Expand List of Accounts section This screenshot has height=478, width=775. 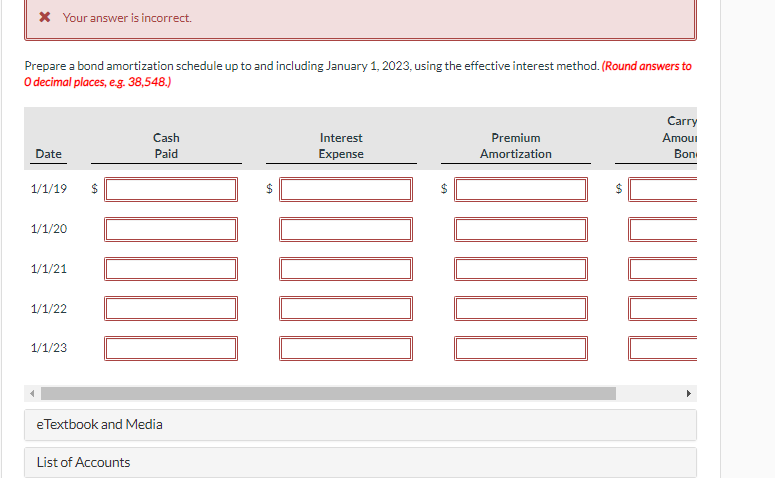[x=360, y=463]
